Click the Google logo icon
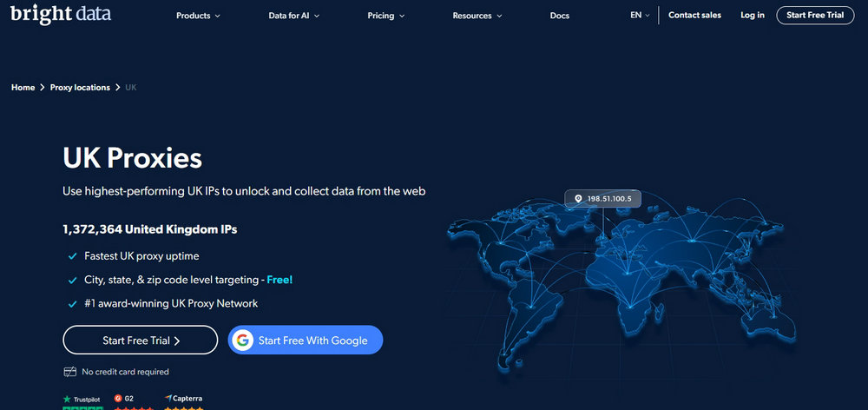Screen dimensions: 868x410 coord(242,341)
